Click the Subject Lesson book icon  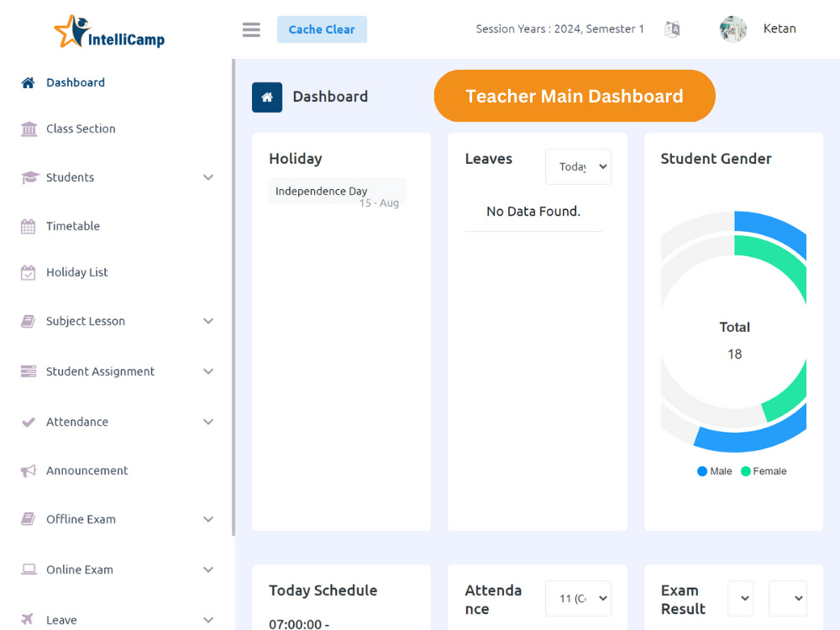point(29,322)
